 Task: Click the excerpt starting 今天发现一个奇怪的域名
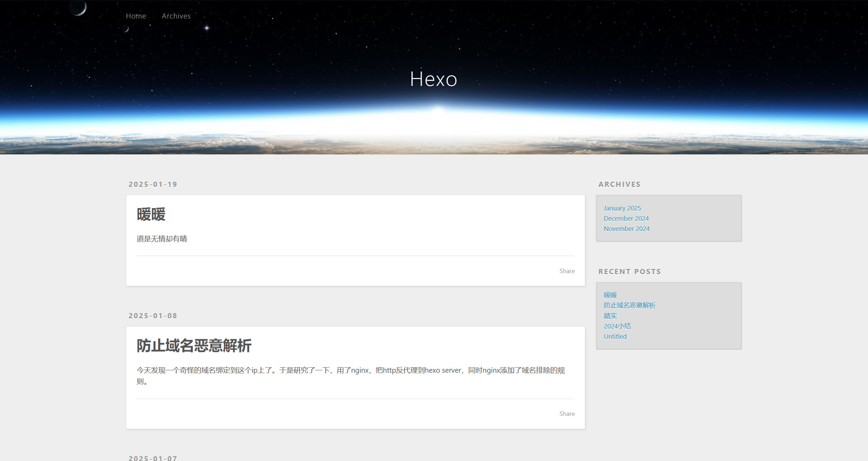[350, 376]
